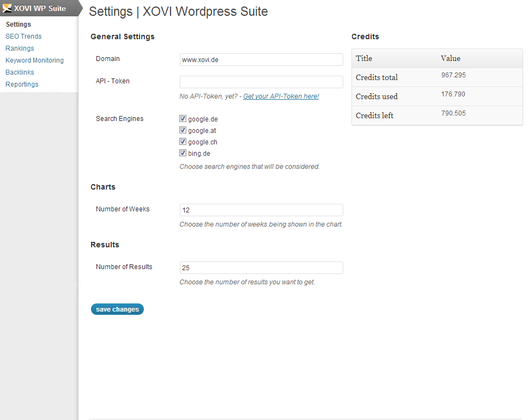Focus the API - Token input field
The height and width of the screenshot is (420, 528).
(262, 82)
